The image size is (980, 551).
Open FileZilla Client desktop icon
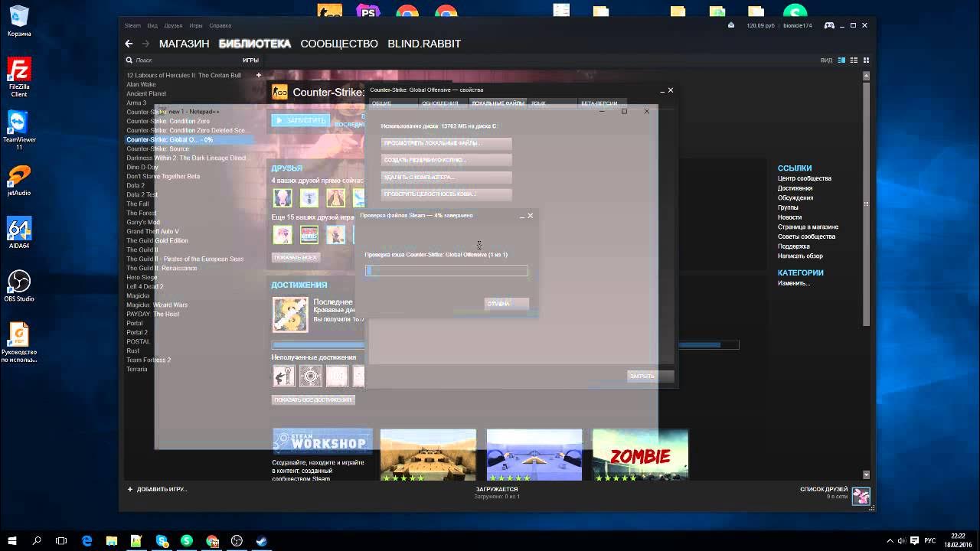pos(19,77)
